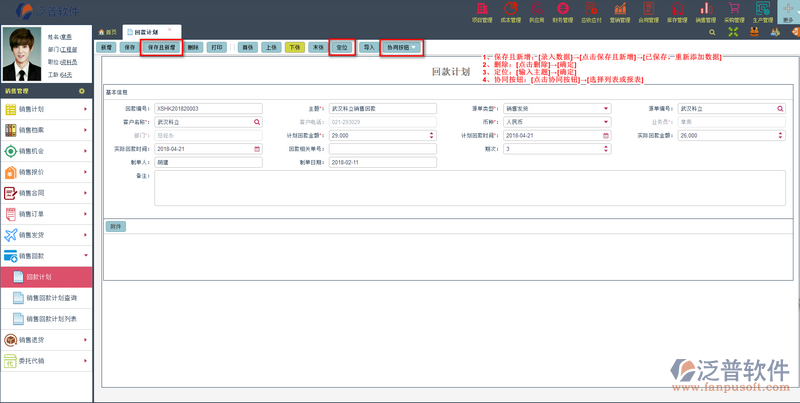Viewport: 800px width, 403px height.
Task: Click the 保存且新增 button
Action: click(x=161, y=47)
